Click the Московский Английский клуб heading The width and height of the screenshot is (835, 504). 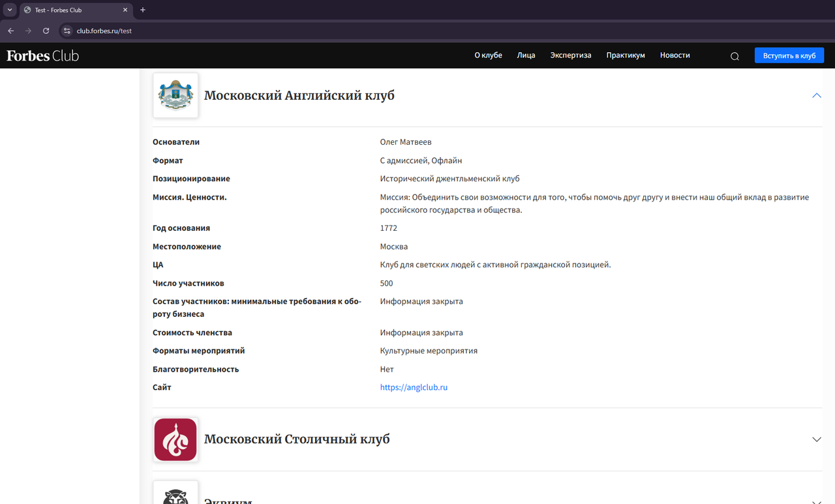pyautogui.click(x=299, y=95)
